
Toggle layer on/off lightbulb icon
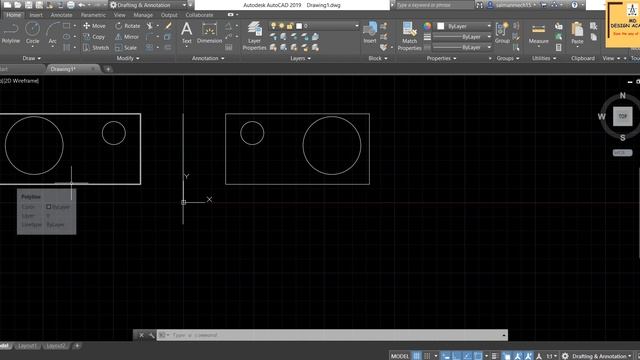[x=273, y=26]
